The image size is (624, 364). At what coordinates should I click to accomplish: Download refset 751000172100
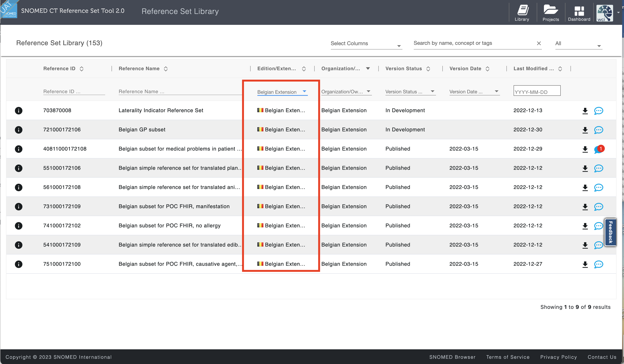(585, 264)
